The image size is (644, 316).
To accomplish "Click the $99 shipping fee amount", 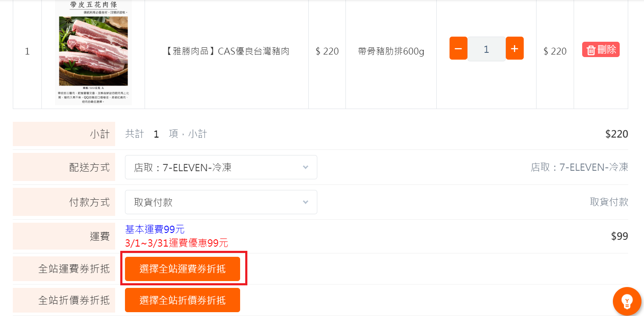I will pyautogui.click(x=619, y=236).
